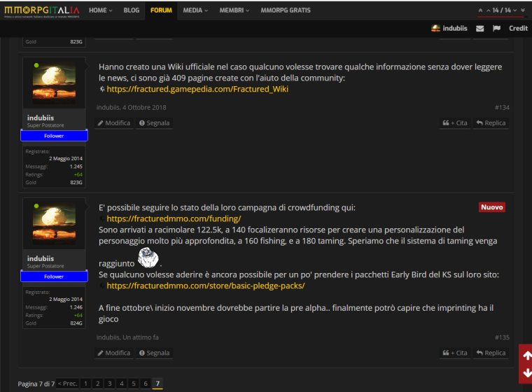This screenshot has width=532, height=392.
Task: Click the red scroll-to-top arrow
Action: [x=525, y=355]
